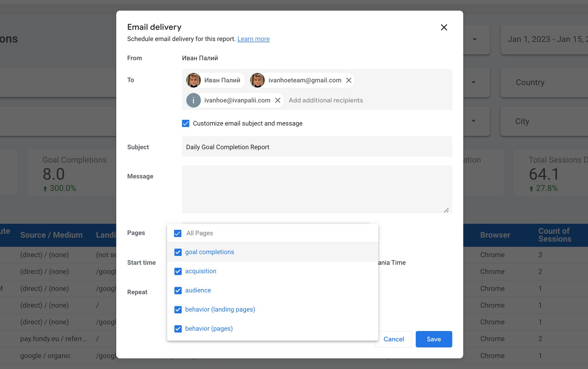Close the Email delivery dialog
588x369 pixels.
tap(444, 27)
